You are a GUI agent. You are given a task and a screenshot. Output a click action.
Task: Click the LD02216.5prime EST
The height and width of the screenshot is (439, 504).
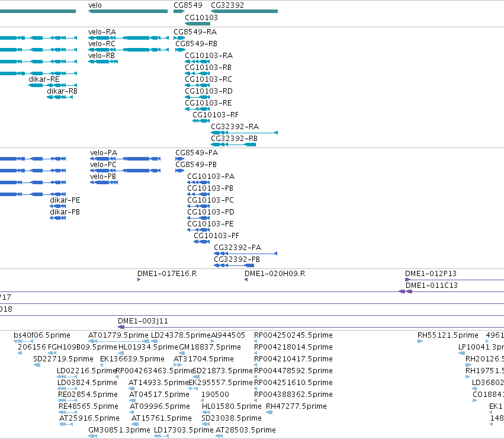pyautogui.click(x=67, y=377)
